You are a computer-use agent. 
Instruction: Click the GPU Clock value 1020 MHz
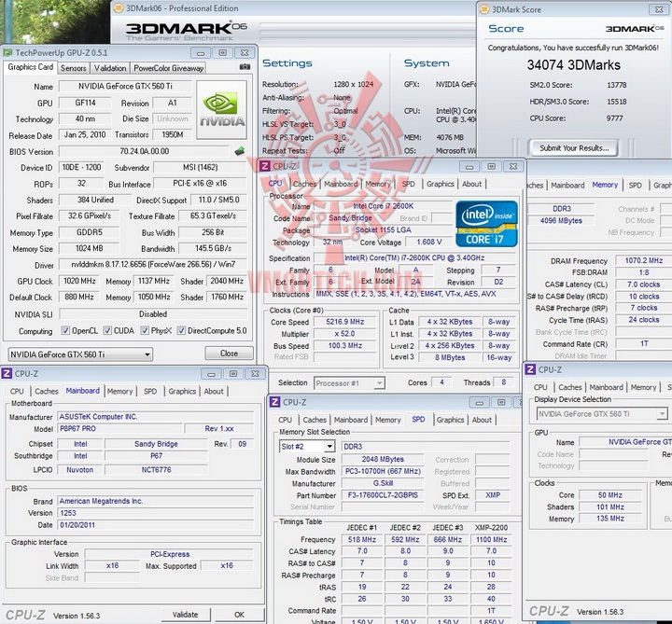pos(79,281)
